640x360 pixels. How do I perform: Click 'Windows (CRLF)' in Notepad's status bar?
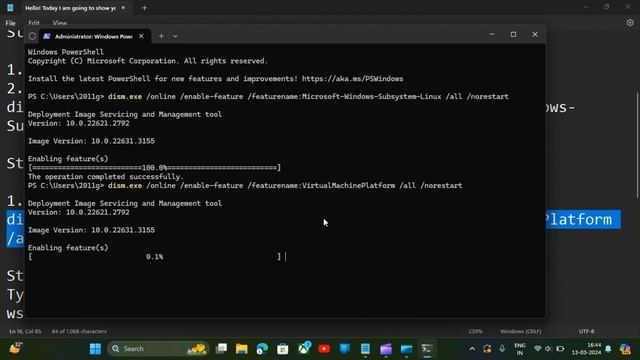(x=521, y=331)
